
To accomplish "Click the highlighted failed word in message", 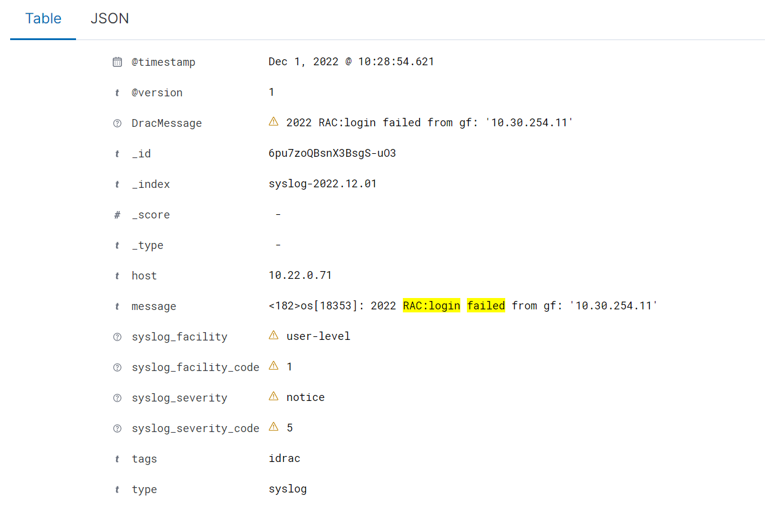I will [x=486, y=306].
